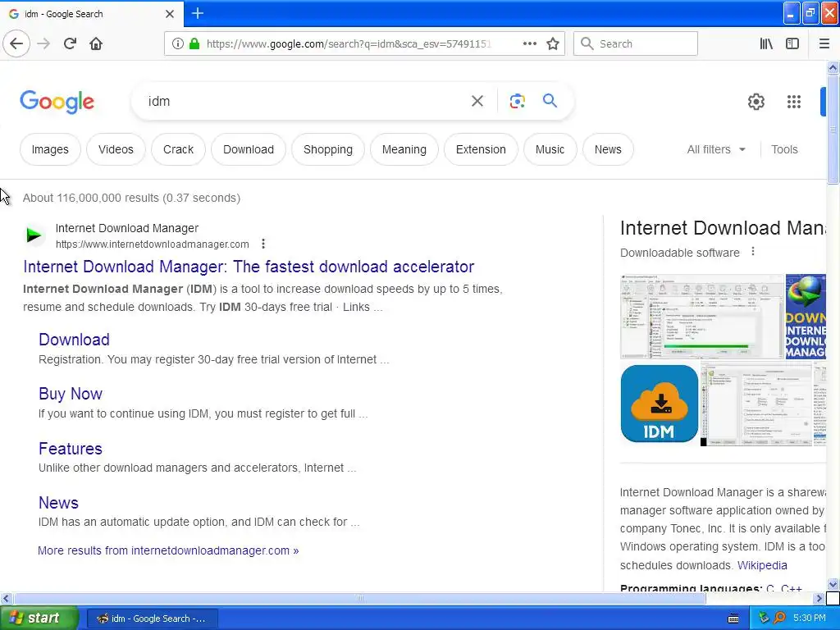Open the Download sitelink
This screenshot has height=630, width=840.
pos(74,340)
